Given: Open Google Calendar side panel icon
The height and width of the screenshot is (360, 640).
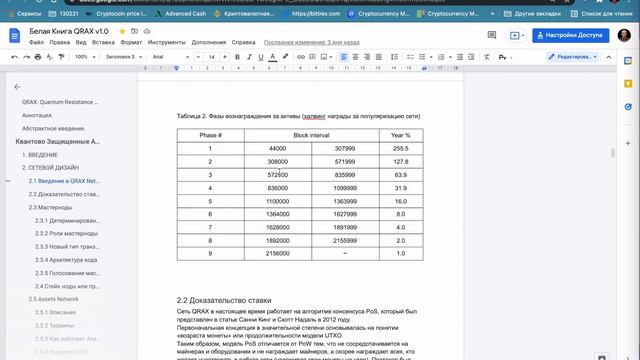Looking at the screenshot, I should click(x=628, y=61).
